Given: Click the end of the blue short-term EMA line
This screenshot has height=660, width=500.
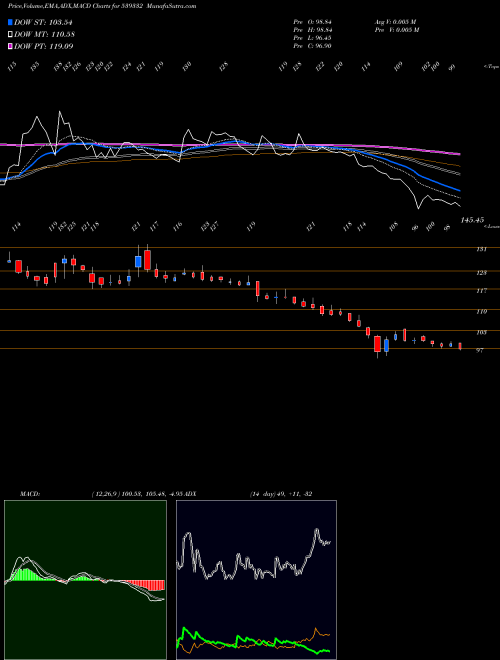Looking at the screenshot, I should tap(460, 191).
